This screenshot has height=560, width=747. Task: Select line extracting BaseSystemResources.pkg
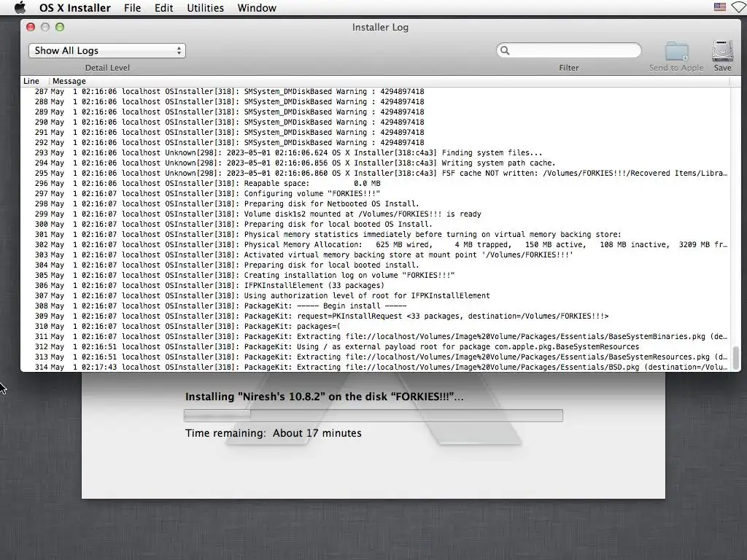(375, 357)
